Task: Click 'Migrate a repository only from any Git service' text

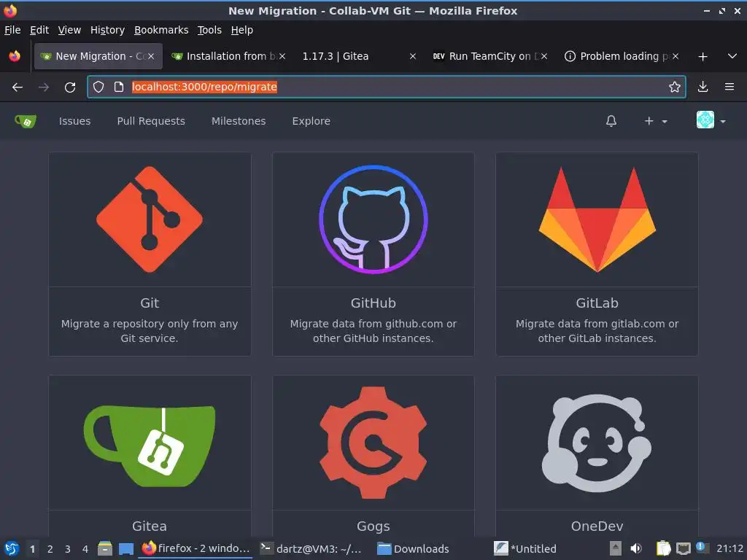Action: click(x=150, y=331)
